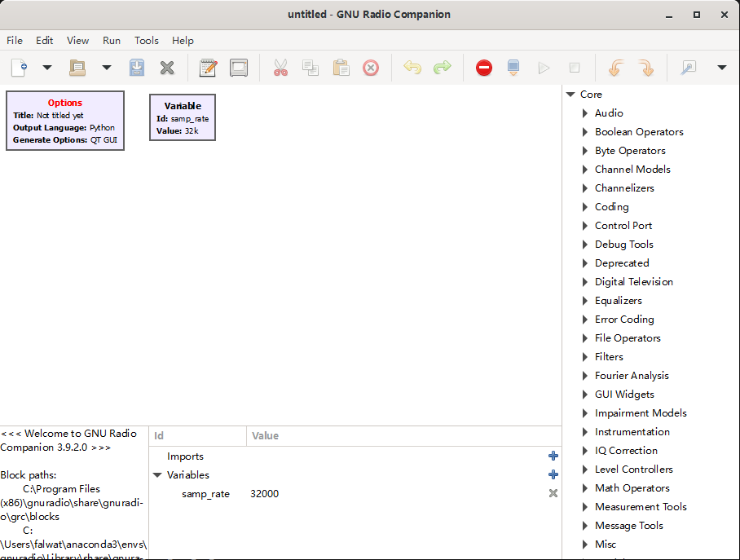Find blocks using the magnifier icon
This screenshot has width=740, height=560.
coord(688,68)
